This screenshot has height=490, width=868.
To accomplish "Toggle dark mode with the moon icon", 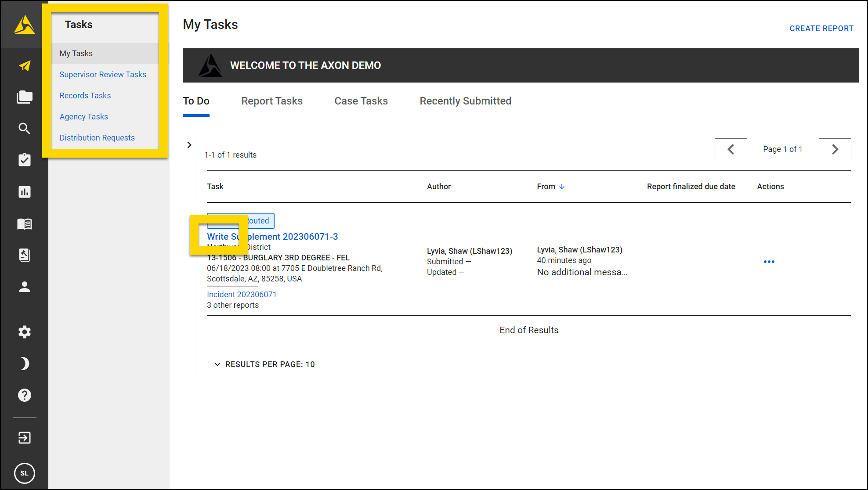I will (25, 364).
